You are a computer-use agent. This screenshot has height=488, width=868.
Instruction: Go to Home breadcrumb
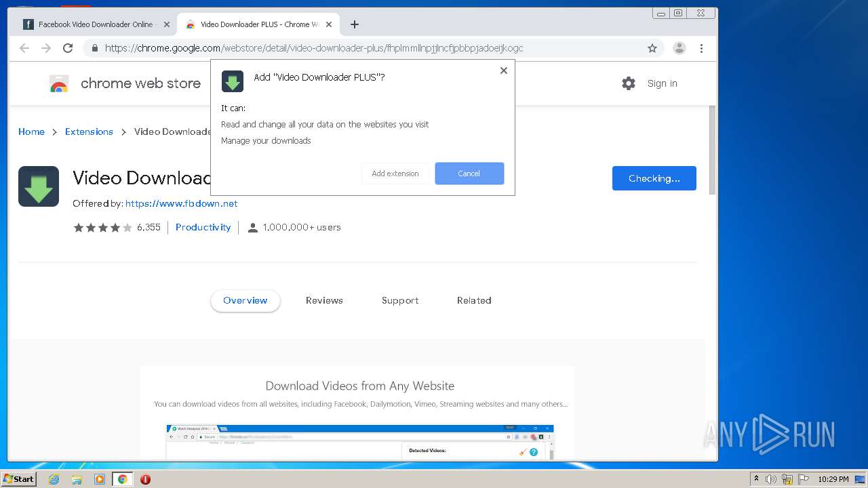(31, 131)
